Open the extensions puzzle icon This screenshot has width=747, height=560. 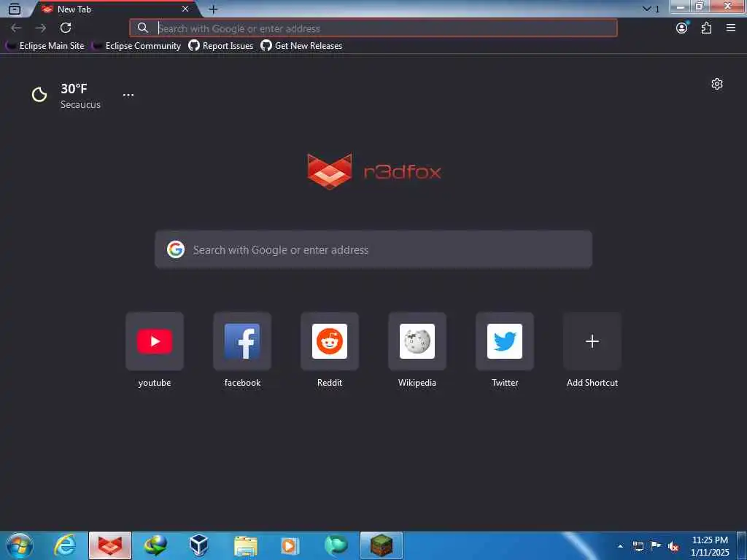coord(706,28)
